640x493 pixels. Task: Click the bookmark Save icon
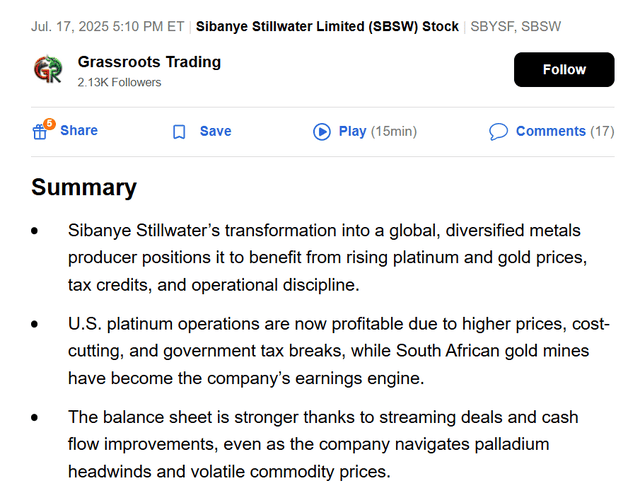point(179,132)
